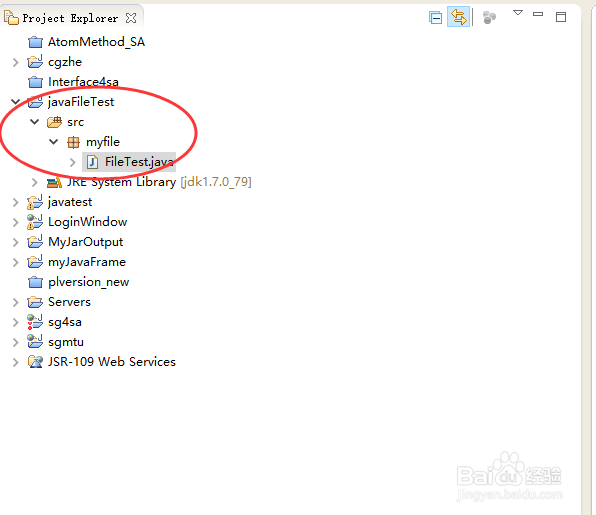Expand the JSR-109 Web Services node
The image size is (596, 515).
coord(16,362)
